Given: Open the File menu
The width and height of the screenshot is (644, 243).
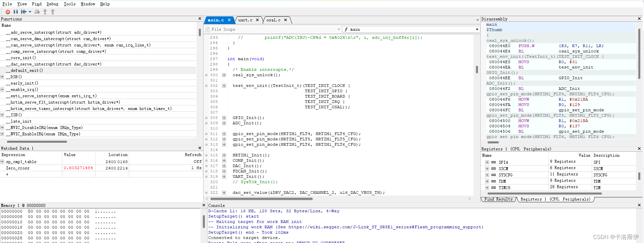Looking at the screenshot, I should coord(7,4).
